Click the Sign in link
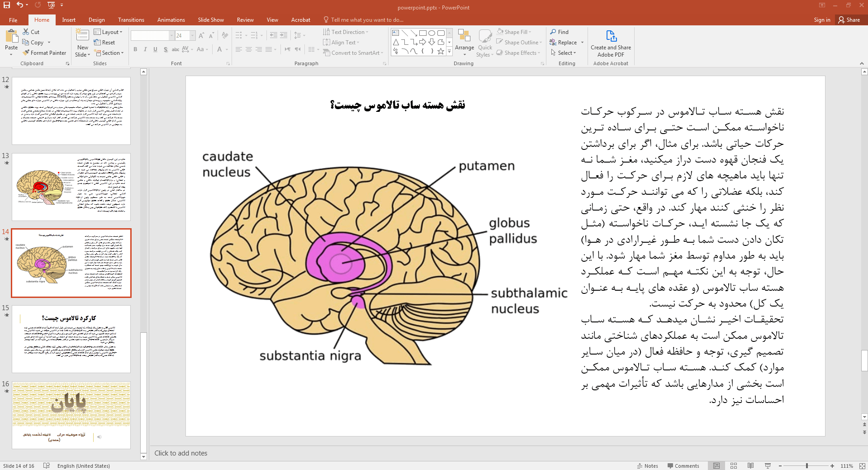Image resolution: width=868 pixels, height=470 pixels. point(822,19)
